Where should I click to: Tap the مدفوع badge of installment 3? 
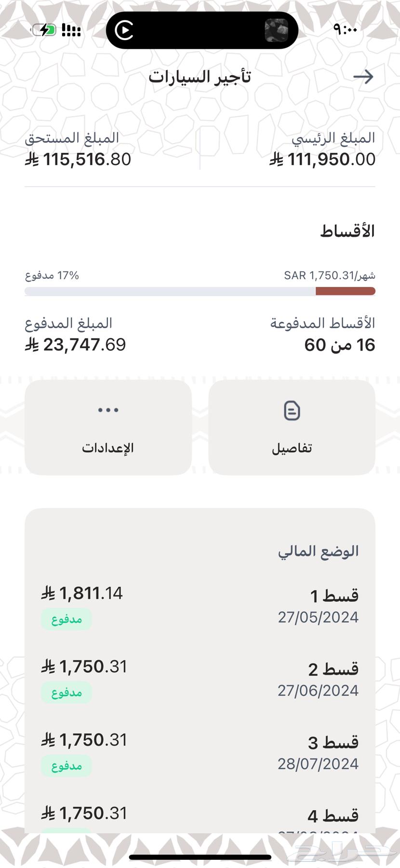pos(67,765)
